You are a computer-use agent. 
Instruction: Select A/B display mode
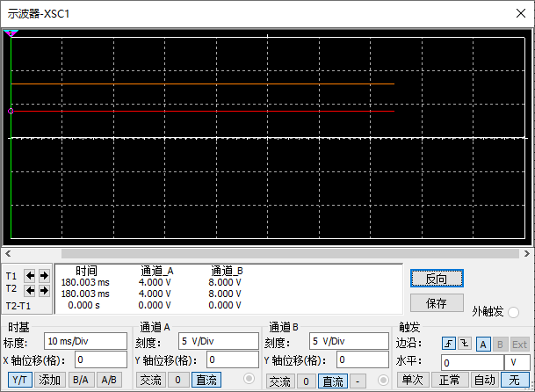[x=109, y=380]
